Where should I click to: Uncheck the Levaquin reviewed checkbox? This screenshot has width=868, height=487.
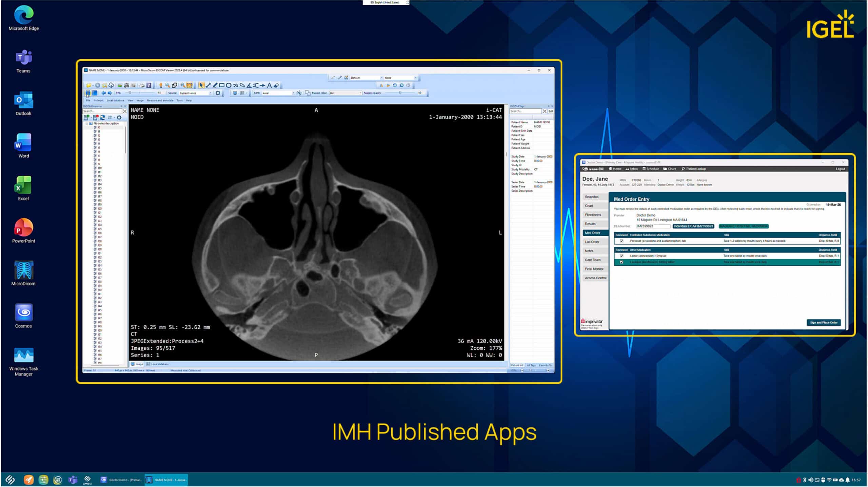[622, 262]
